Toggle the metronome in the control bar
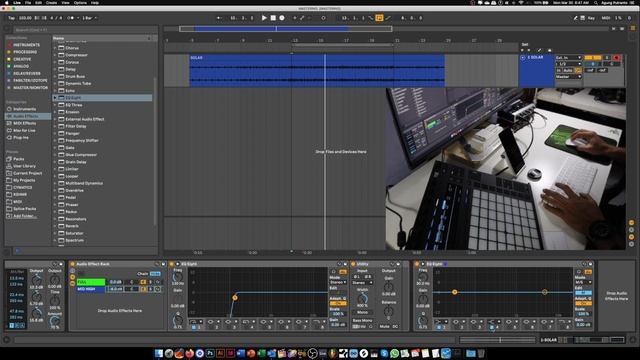This screenshot has height=360, width=640. point(71,18)
